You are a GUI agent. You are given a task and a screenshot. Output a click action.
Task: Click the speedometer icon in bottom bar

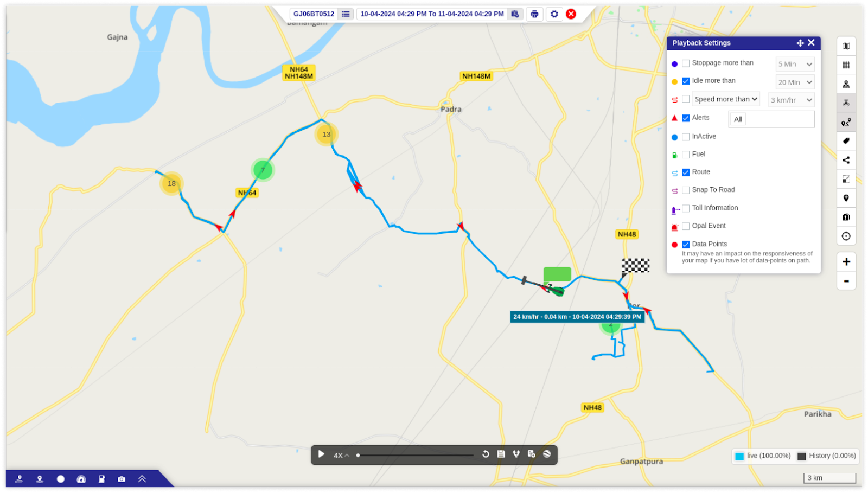(81, 479)
